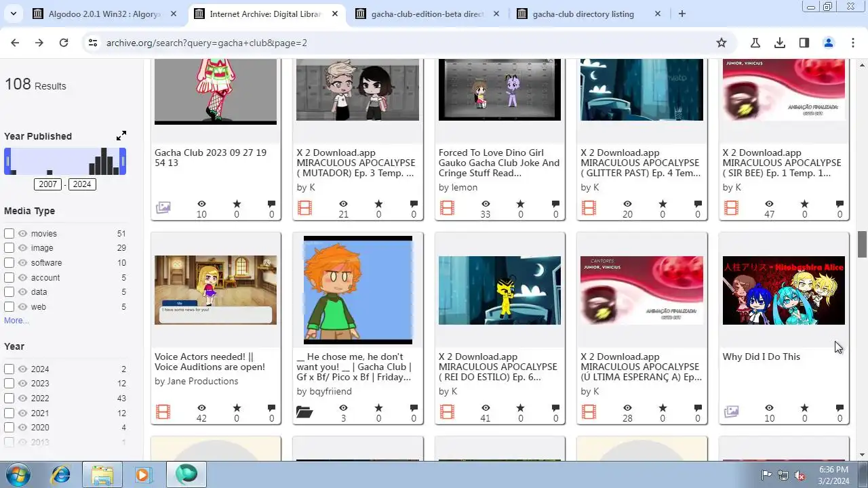The height and width of the screenshot is (488, 868).
Task: Check the software media type filter
Action: (9, 263)
